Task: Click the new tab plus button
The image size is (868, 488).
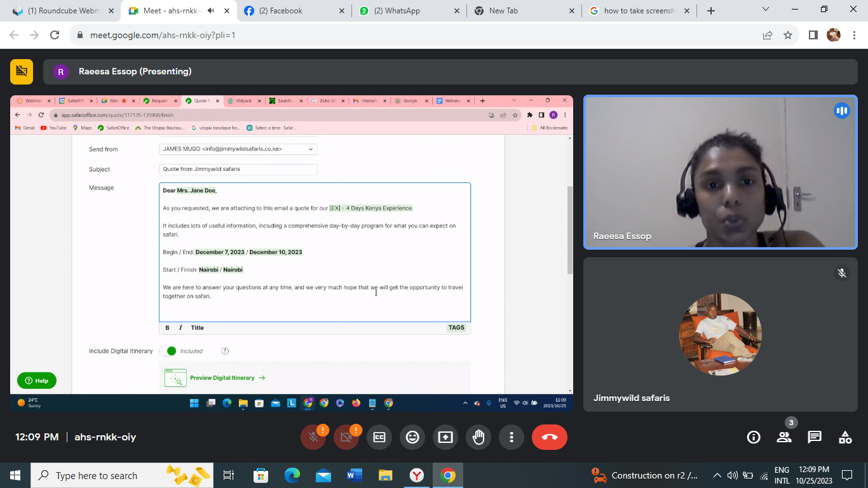Action: [x=711, y=11]
